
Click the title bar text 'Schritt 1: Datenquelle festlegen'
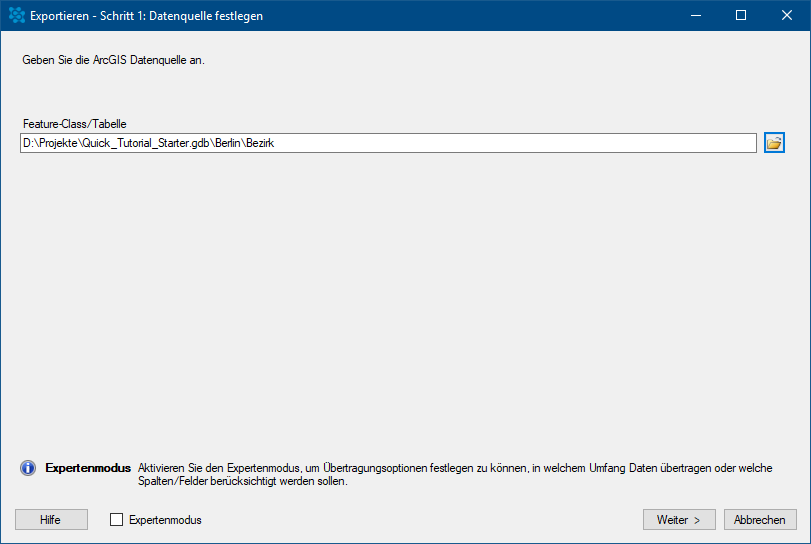(182, 16)
